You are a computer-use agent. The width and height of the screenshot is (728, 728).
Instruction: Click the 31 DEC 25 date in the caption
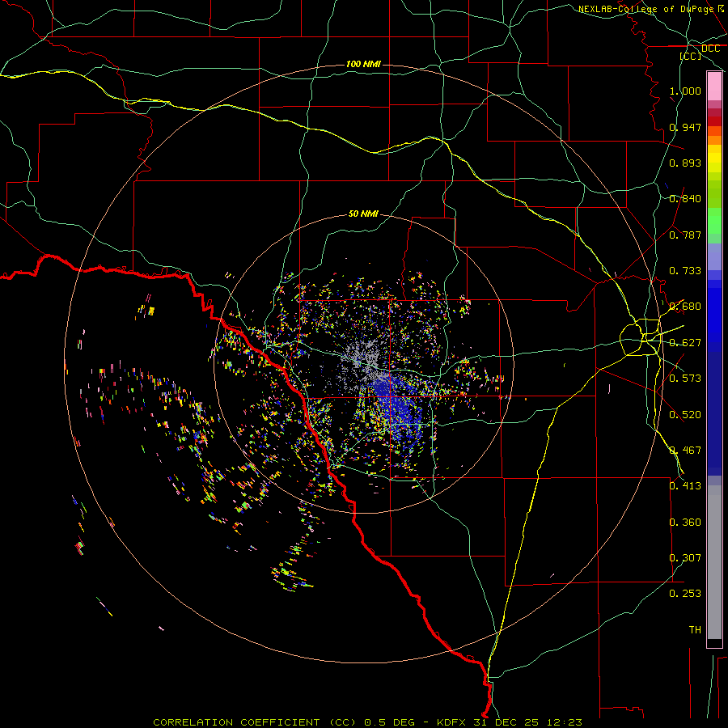point(506,722)
